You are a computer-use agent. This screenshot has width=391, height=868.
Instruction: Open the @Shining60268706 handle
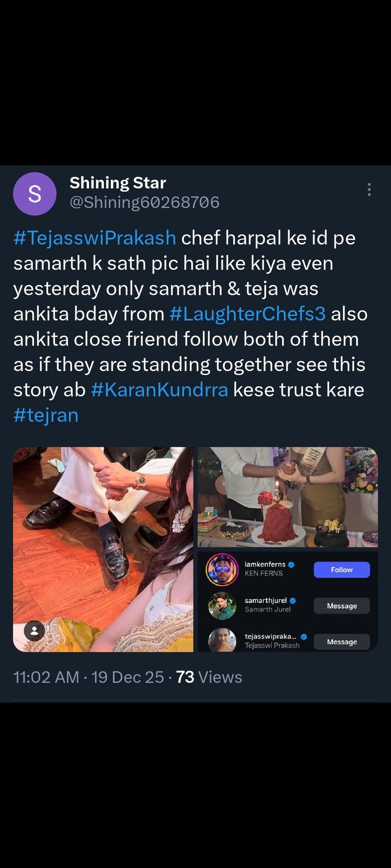(x=144, y=203)
